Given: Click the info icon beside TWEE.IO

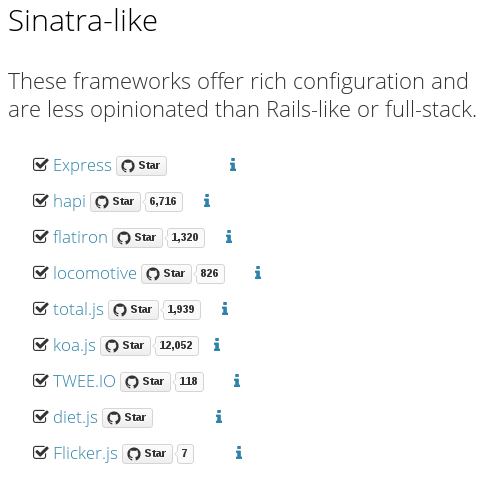Looking at the screenshot, I should coord(237,381).
